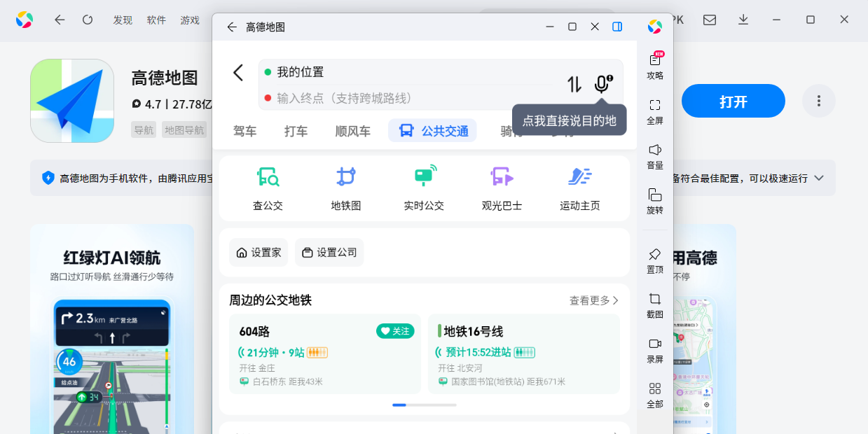868x434 pixels.
Task: Click the 输入终点 destination input field
Action: point(413,98)
